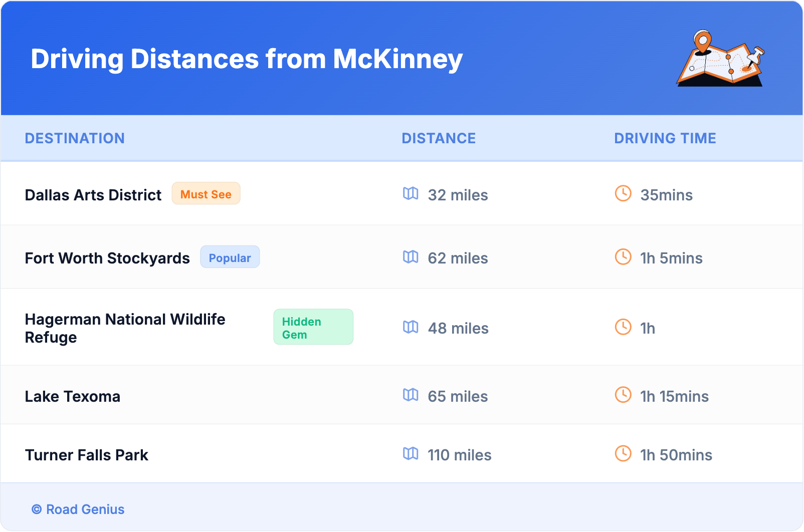This screenshot has width=804, height=532.
Task: Click the map icon beside 65 miles
Action: [411, 395]
